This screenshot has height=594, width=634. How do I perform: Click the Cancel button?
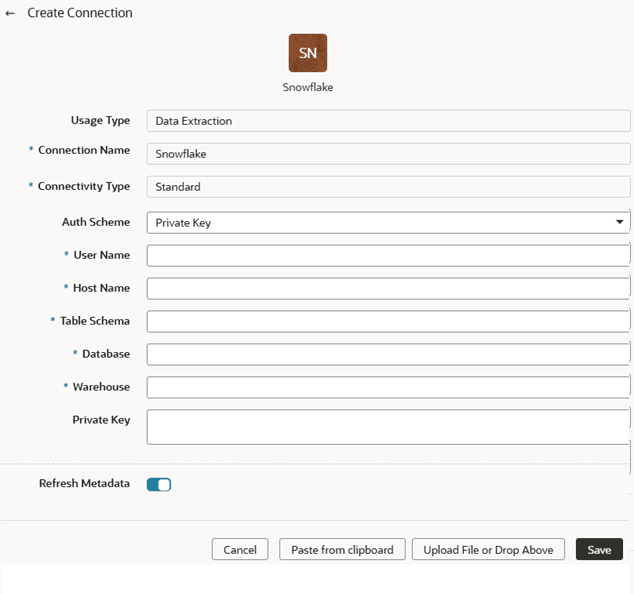[x=240, y=550]
